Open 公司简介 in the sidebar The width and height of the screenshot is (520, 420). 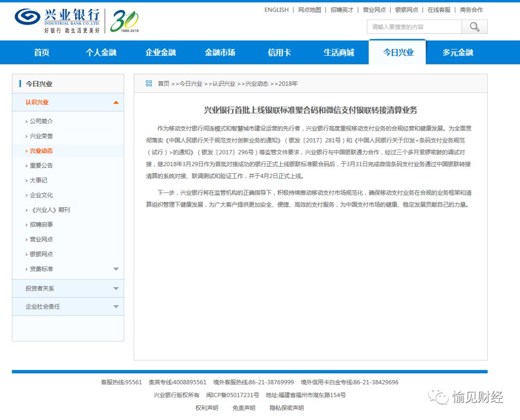pyautogui.click(x=41, y=121)
